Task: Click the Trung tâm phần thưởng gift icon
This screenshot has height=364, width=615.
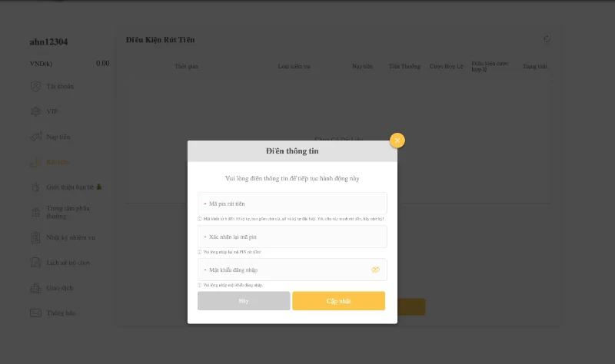Action: click(x=35, y=212)
